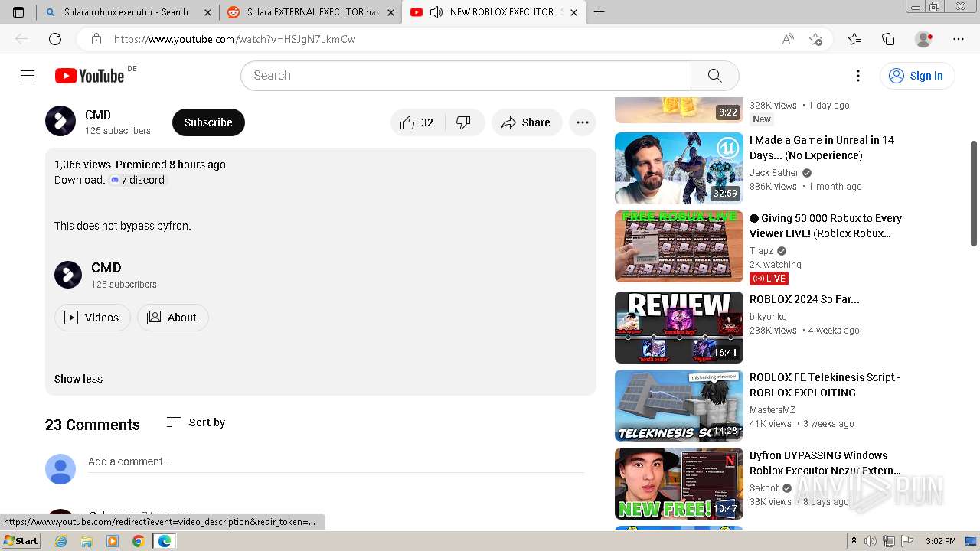980x551 pixels.
Task: Open the Favorites list
Action: (x=854, y=39)
